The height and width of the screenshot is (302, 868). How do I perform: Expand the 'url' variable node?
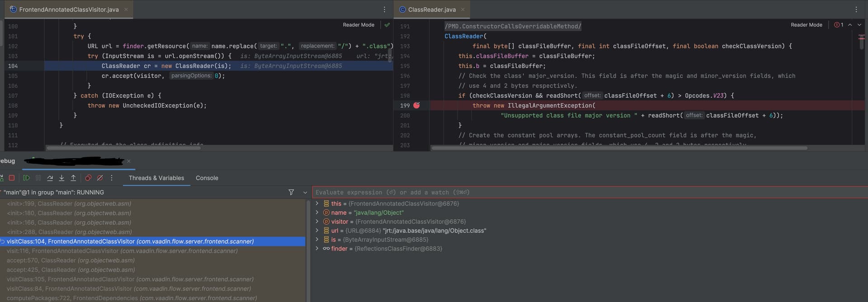[x=317, y=231]
